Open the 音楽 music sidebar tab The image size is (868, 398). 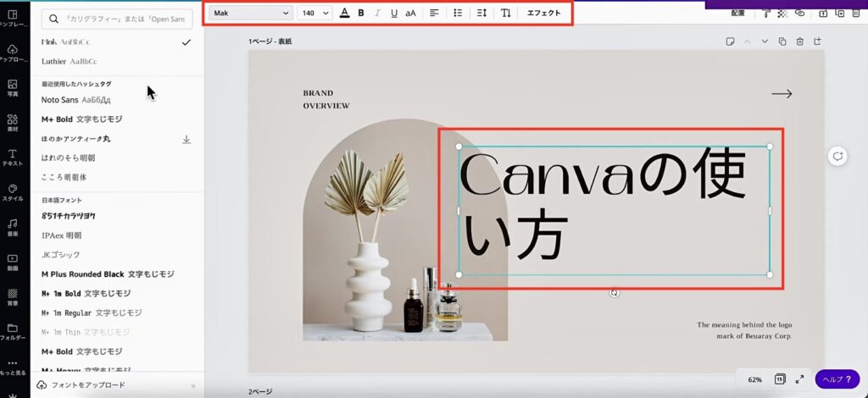pos(12,227)
